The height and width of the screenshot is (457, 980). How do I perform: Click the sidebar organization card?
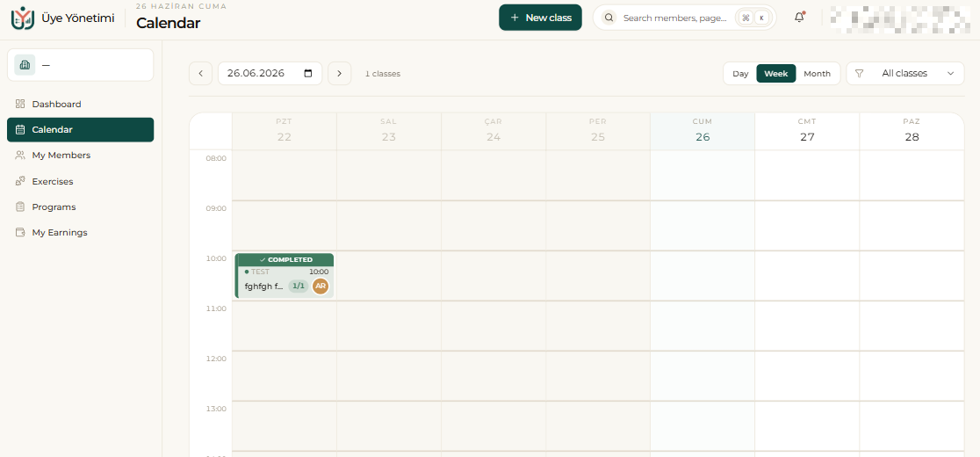click(x=80, y=65)
